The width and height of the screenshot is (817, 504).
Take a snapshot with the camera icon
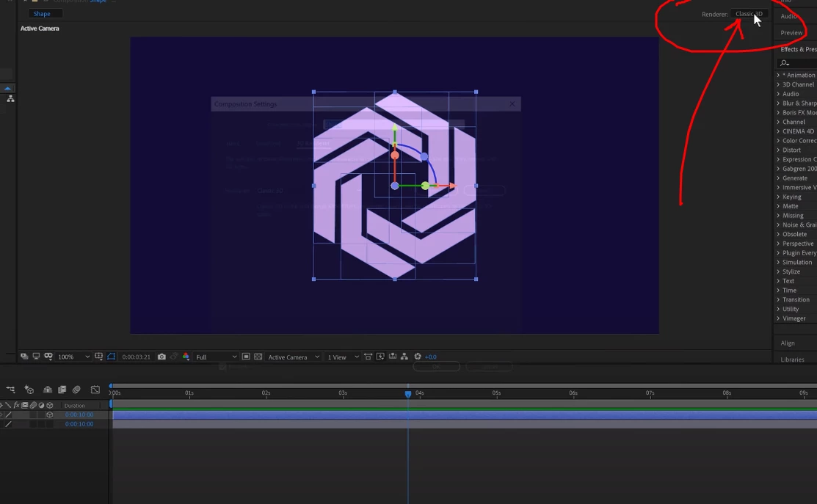tap(161, 357)
